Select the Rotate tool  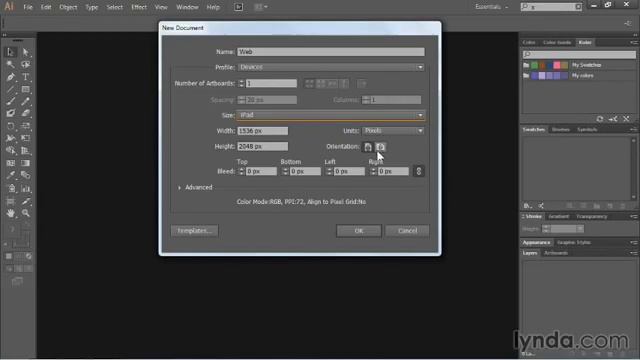point(11,126)
